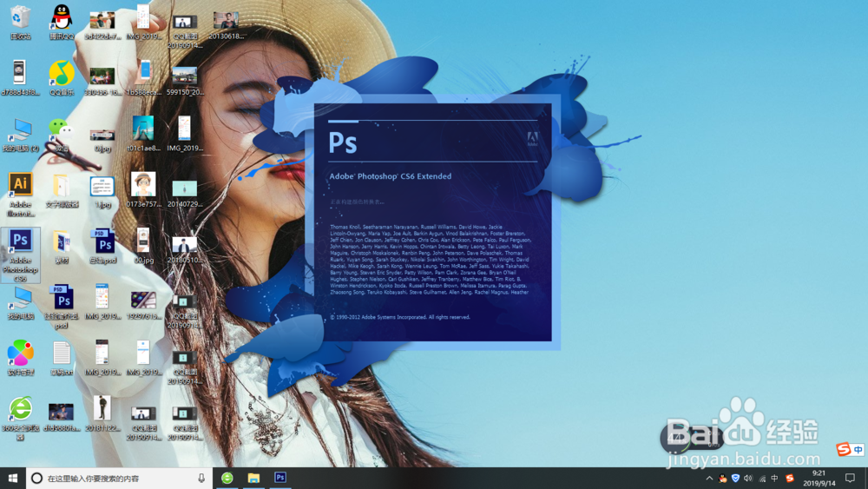Launch the 360安全浏览器 desktop shortcut
The height and width of the screenshot is (489, 868).
(21, 418)
